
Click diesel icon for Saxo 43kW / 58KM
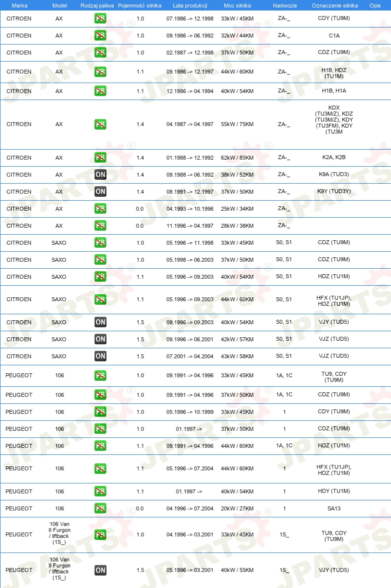pyautogui.click(x=100, y=356)
